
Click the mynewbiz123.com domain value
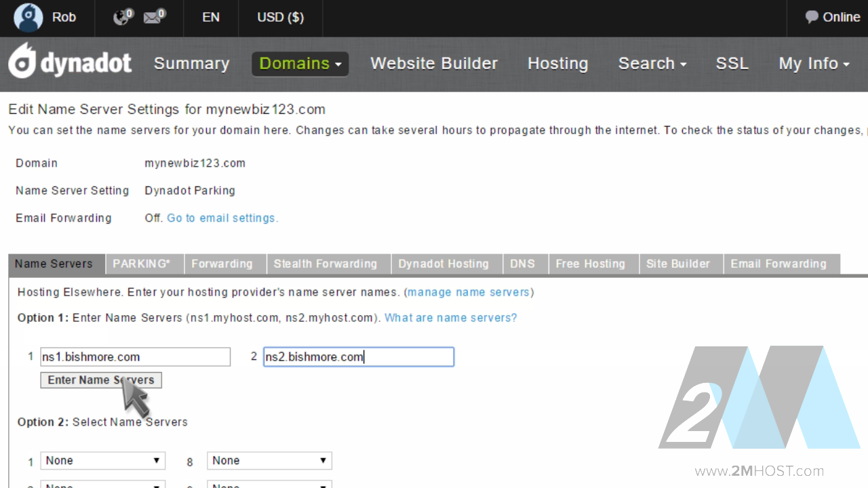195,163
